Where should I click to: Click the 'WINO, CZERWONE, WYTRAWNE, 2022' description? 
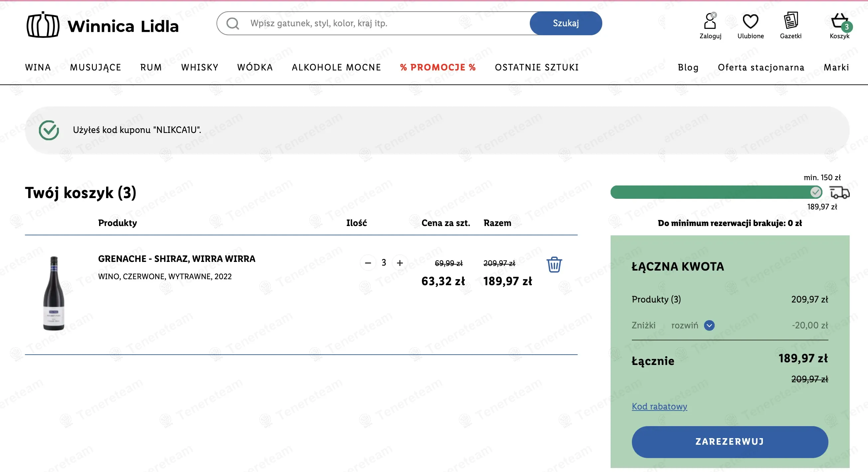tap(165, 277)
